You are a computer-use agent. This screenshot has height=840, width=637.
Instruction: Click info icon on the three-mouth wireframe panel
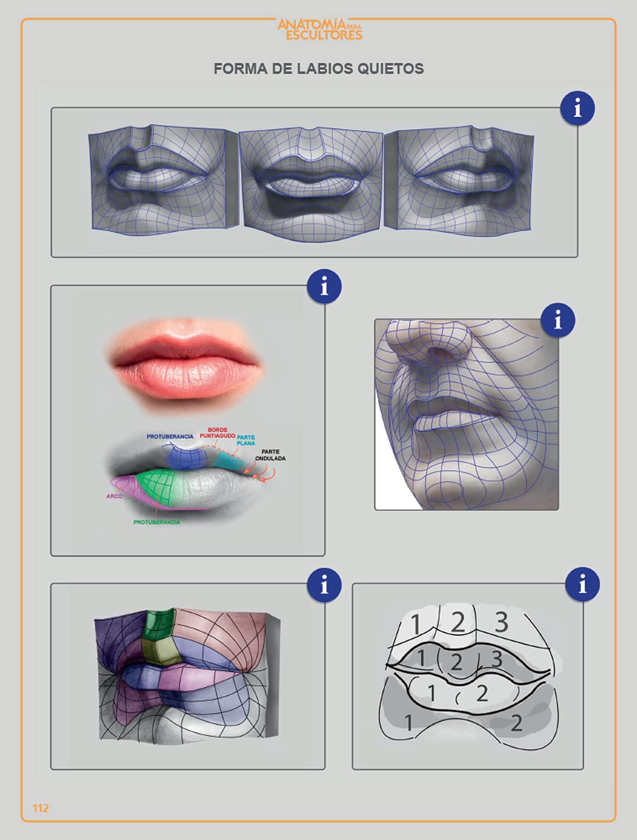pyautogui.click(x=578, y=108)
